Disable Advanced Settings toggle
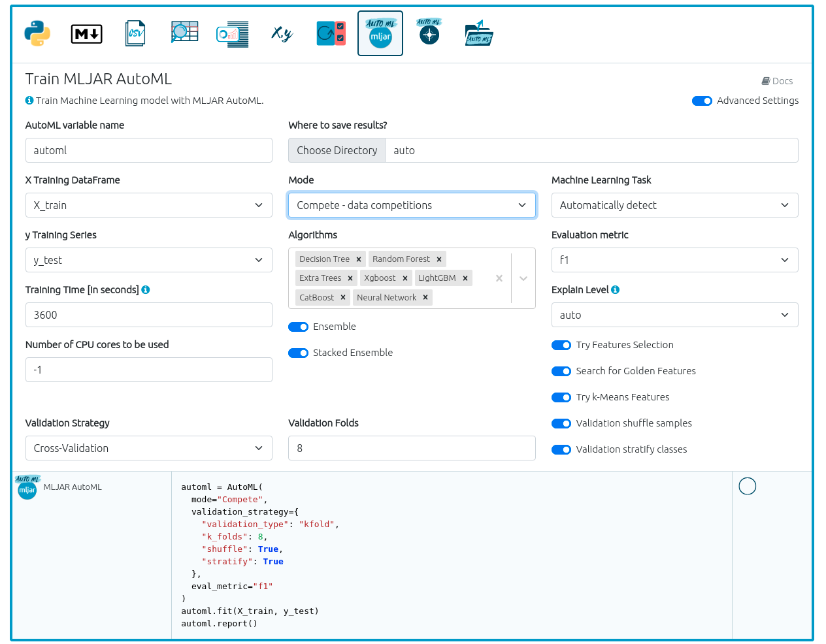Viewport: 826px width, 644px height. point(702,101)
